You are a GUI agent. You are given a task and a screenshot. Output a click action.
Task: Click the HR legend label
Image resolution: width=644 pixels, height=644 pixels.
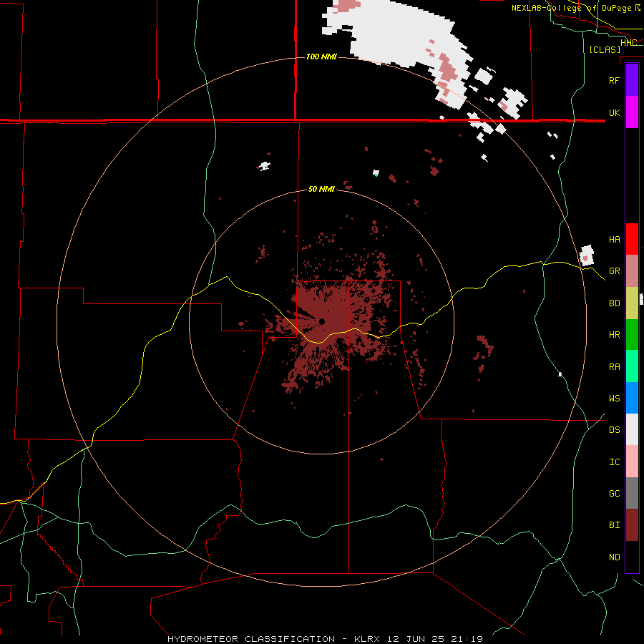(614, 335)
